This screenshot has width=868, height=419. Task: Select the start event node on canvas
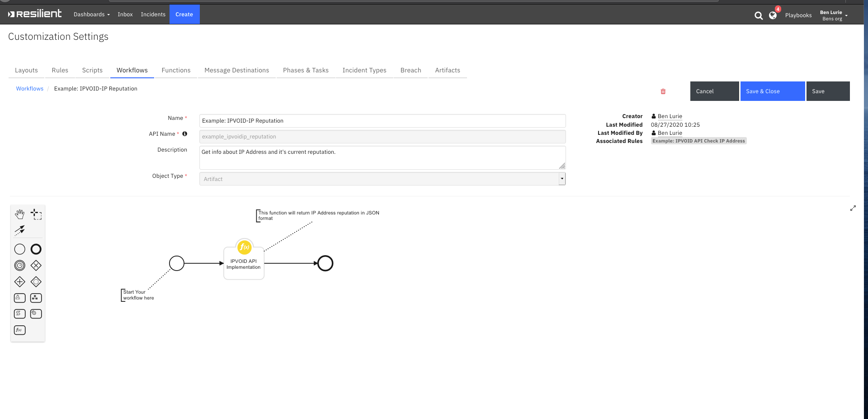(177, 263)
